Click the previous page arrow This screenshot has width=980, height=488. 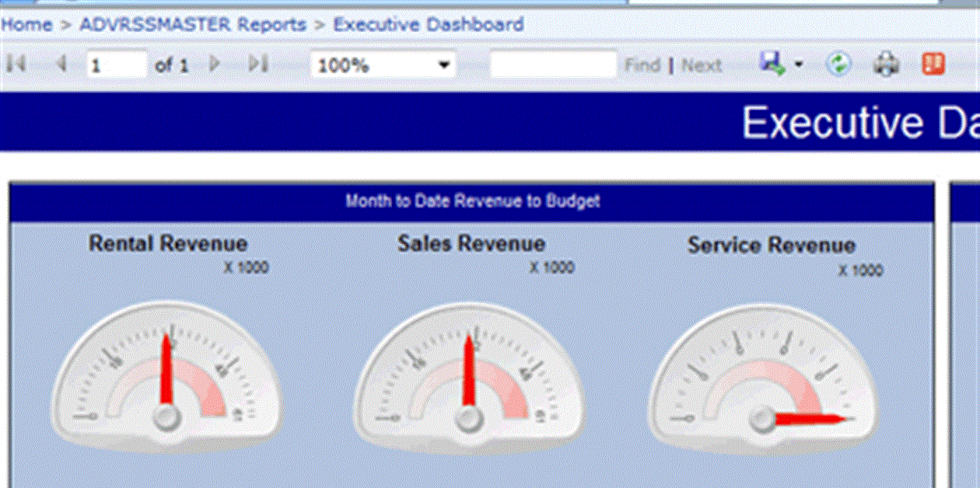(x=61, y=64)
